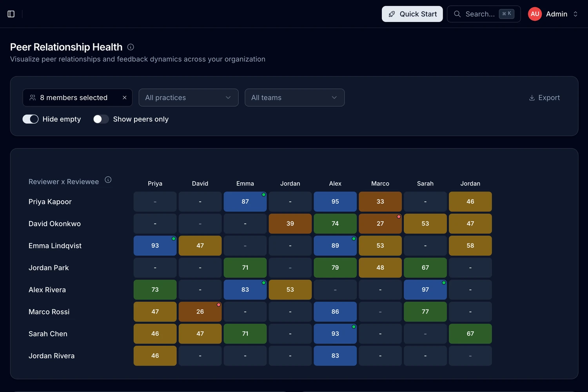Click David Okonkwo's score 74 cell

pyautogui.click(x=335, y=223)
